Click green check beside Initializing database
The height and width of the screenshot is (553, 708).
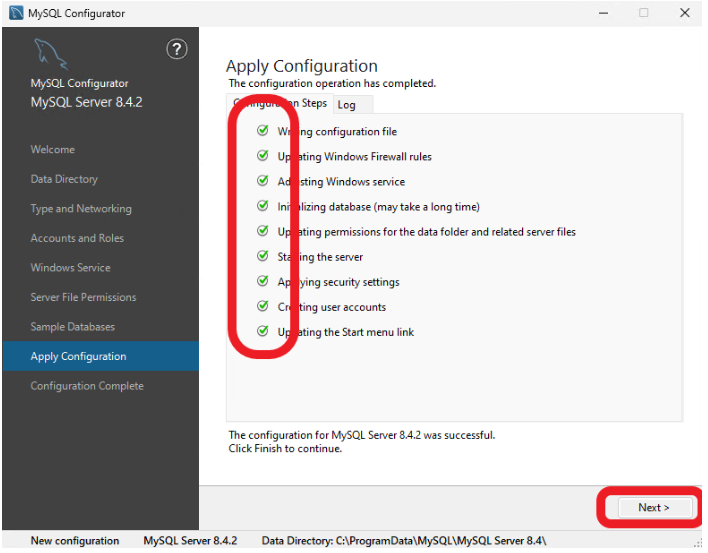[x=262, y=206]
